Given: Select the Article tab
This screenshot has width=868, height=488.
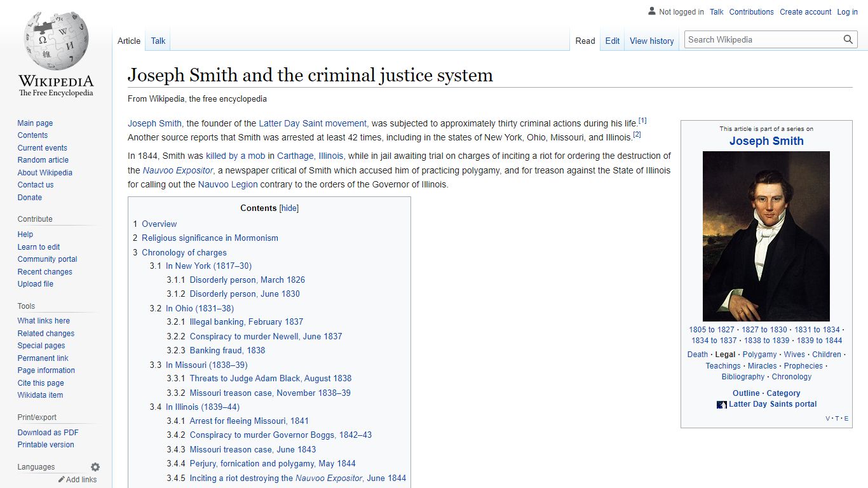Looking at the screenshot, I should tap(129, 41).
